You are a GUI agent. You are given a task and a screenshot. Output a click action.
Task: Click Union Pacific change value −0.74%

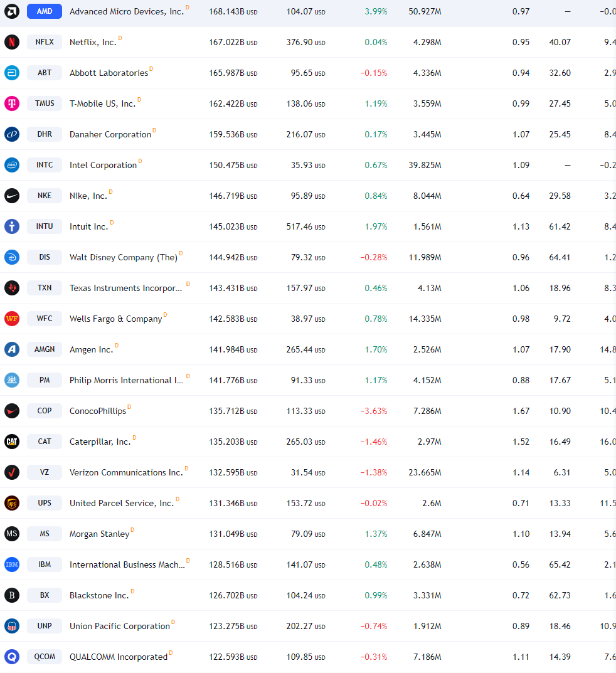tap(373, 626)
